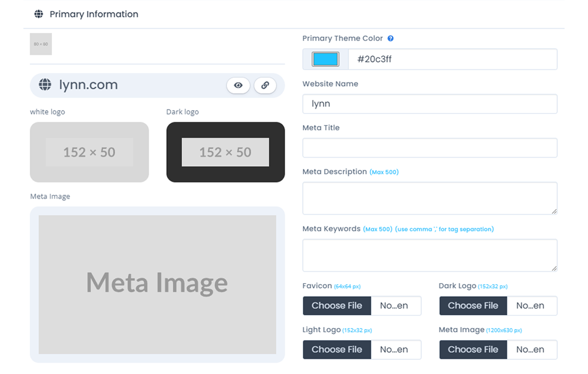Click the Meta Image file name No...en

pos(530,349)
